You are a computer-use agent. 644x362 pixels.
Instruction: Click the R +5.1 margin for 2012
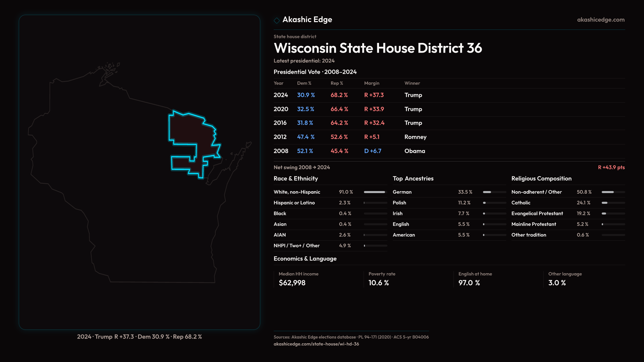pos(372,137)
